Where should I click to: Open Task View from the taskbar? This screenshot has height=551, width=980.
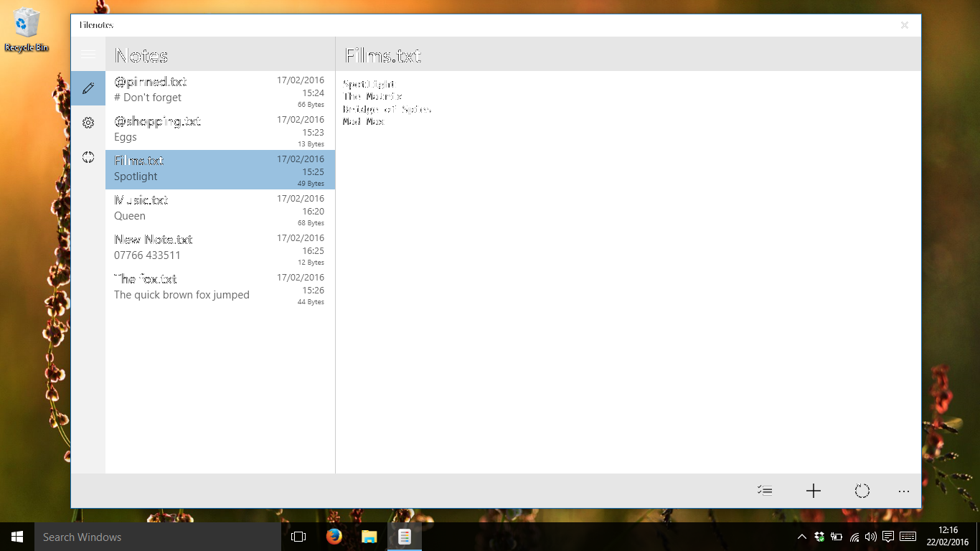point(298,537)
